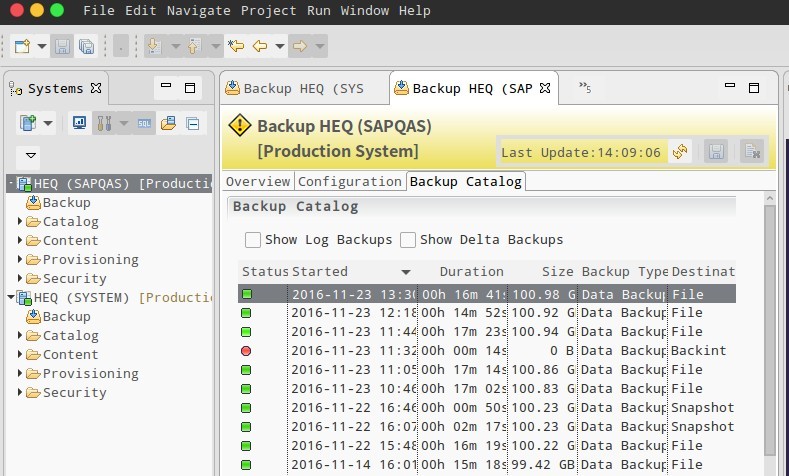Open the Navigate menu

(x=198, y=11)
